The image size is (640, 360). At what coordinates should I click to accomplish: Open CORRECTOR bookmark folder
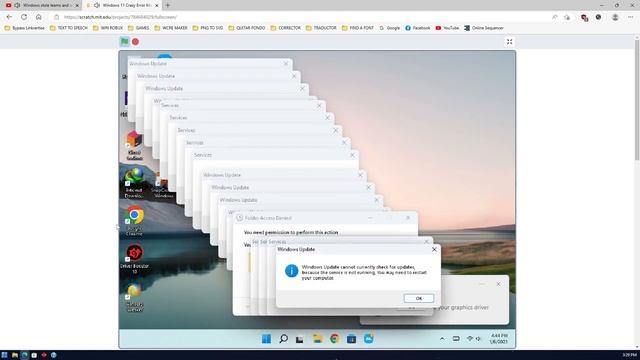coord(286,28)
